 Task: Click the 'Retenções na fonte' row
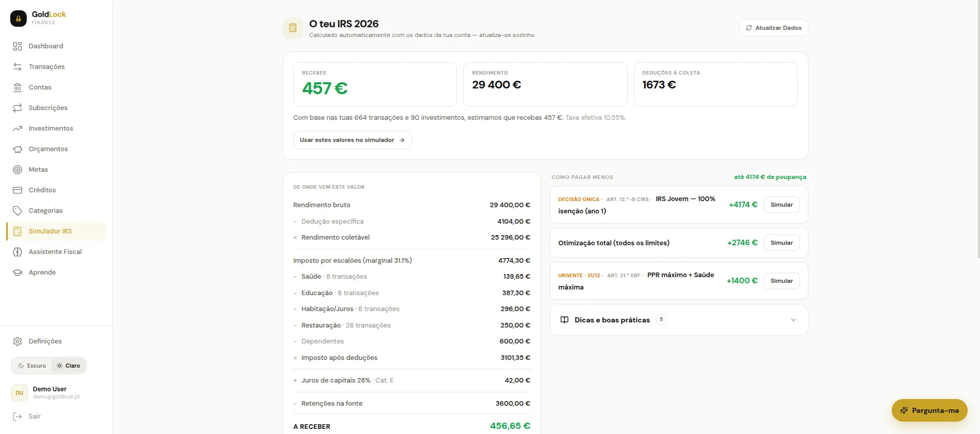(x=411, y=404)
